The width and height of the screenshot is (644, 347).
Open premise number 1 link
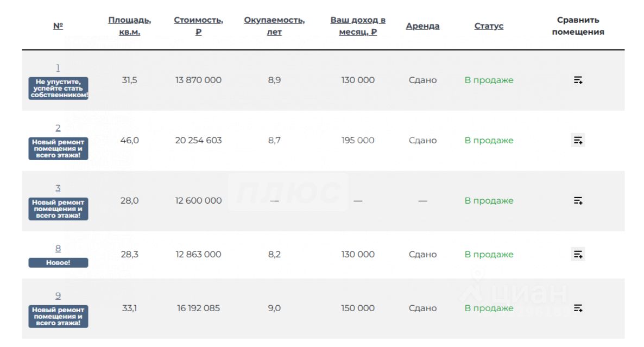coord(58,68)
